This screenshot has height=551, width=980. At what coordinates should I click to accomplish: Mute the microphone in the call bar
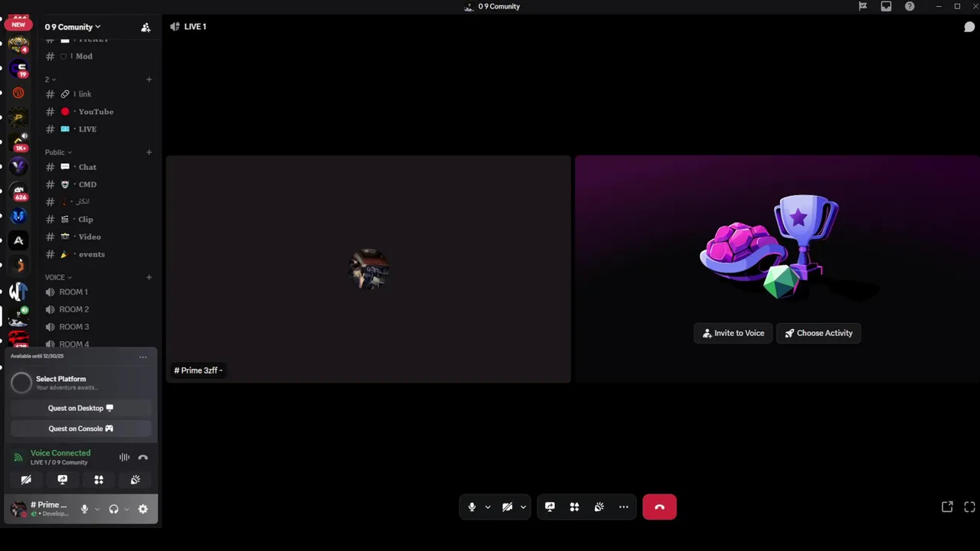pyautogui.click(x=472, y=507)
